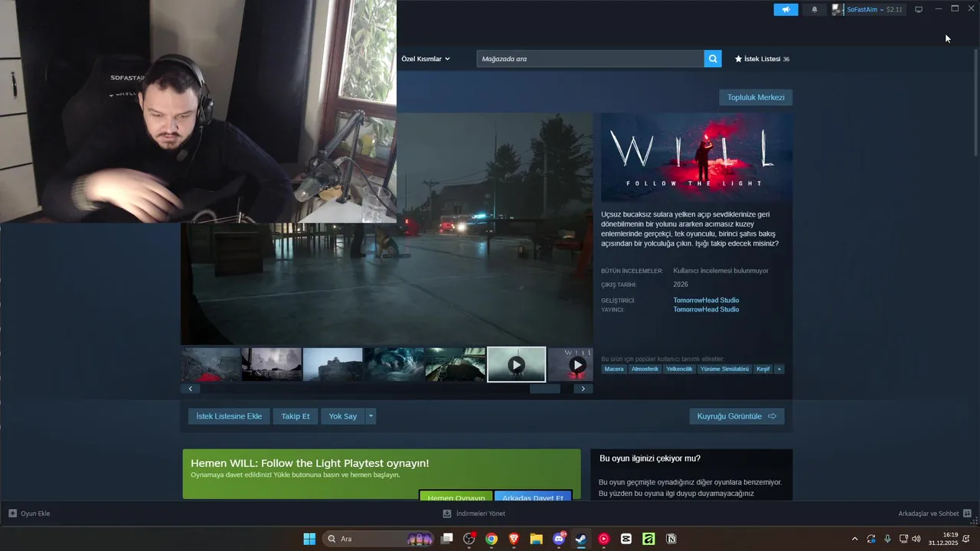This screenshot has height=551, width=980.
Task: Open publisher TomorrowHead Studio link
Action: (x=706, y=309)
